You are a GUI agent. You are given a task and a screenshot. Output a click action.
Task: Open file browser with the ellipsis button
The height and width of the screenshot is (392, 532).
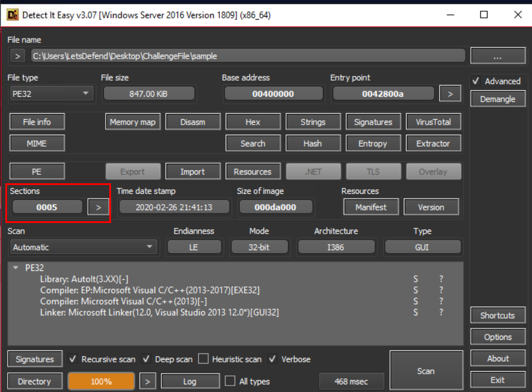click(x=498, y=56)
